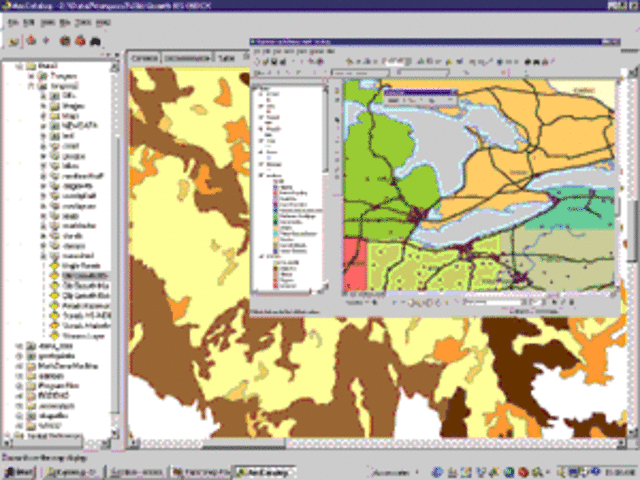This screenshot has height=480, width=640.
Task: Open the File menu in ArcCatalog
Action: point(13,22)
